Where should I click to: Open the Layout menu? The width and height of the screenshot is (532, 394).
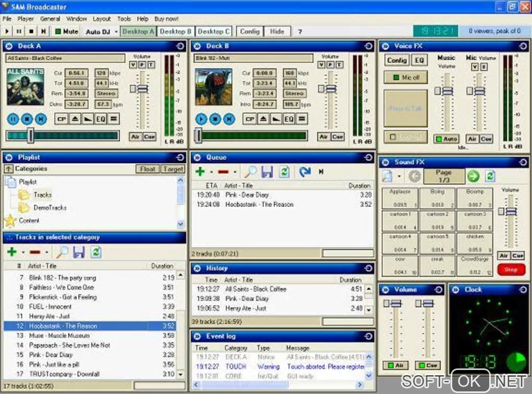[102, 19]
